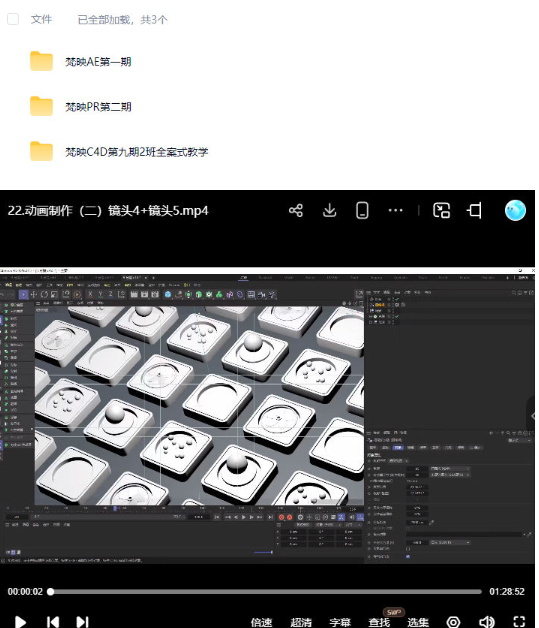Open the 梵映C4D第九期2班全案式教学 folder icon
Viewport: 539px width, 628px height.
(41, 151)
